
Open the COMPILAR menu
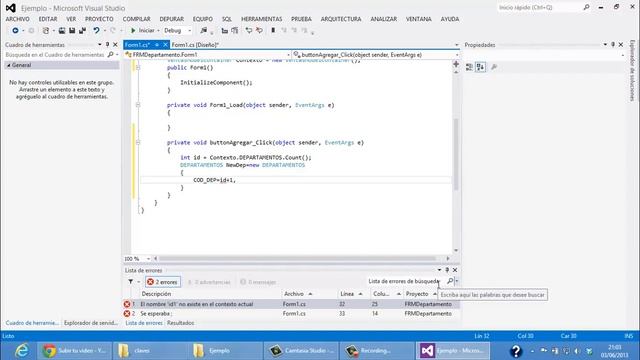pyautogui.click(x=136, y=19)
